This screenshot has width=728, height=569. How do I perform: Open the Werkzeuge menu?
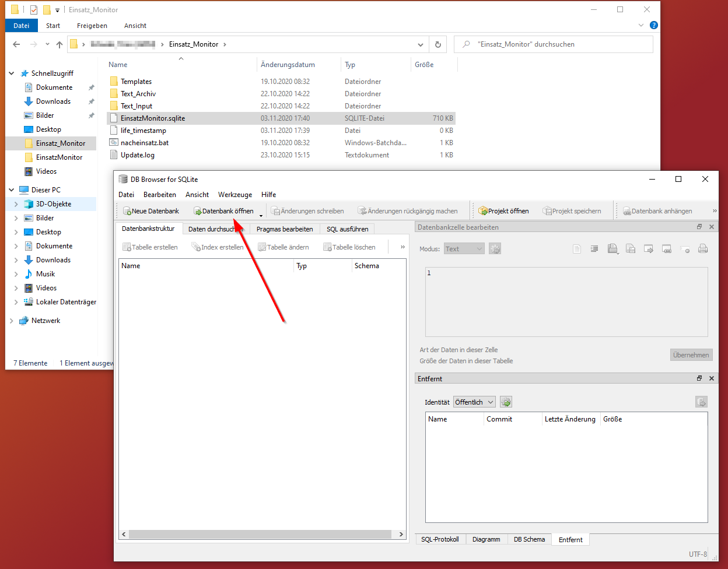[x=235, y=195]
